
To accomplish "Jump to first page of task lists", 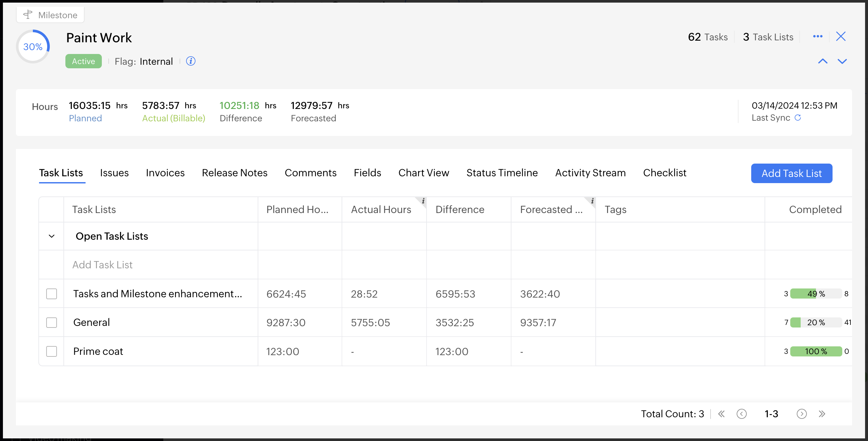I will pyautogui.click(x=721, y=414).
